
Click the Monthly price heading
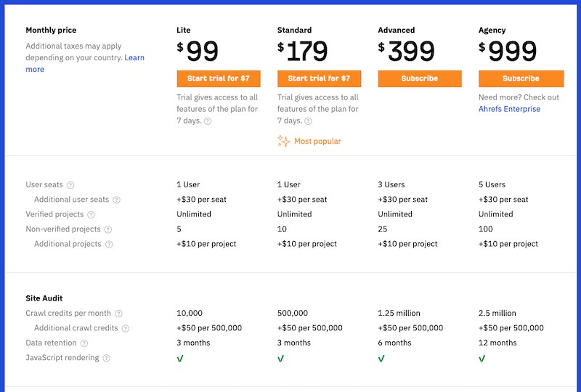pyautogui.click(x=51, y=30)
